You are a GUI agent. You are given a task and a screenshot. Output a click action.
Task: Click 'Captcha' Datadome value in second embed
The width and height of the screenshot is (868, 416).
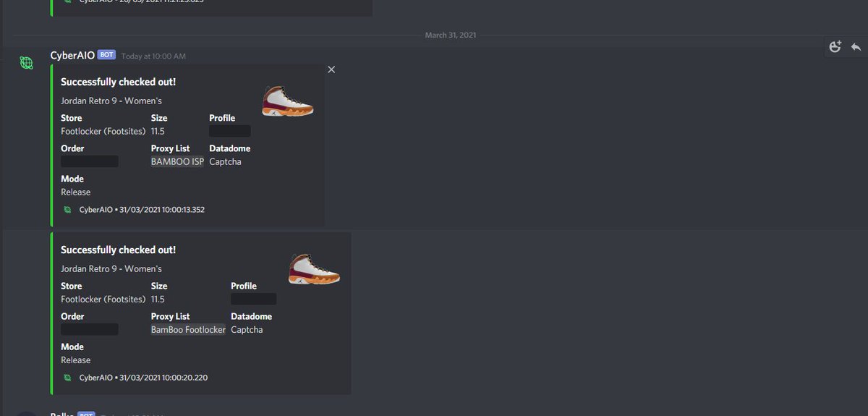tap(247, 329)
